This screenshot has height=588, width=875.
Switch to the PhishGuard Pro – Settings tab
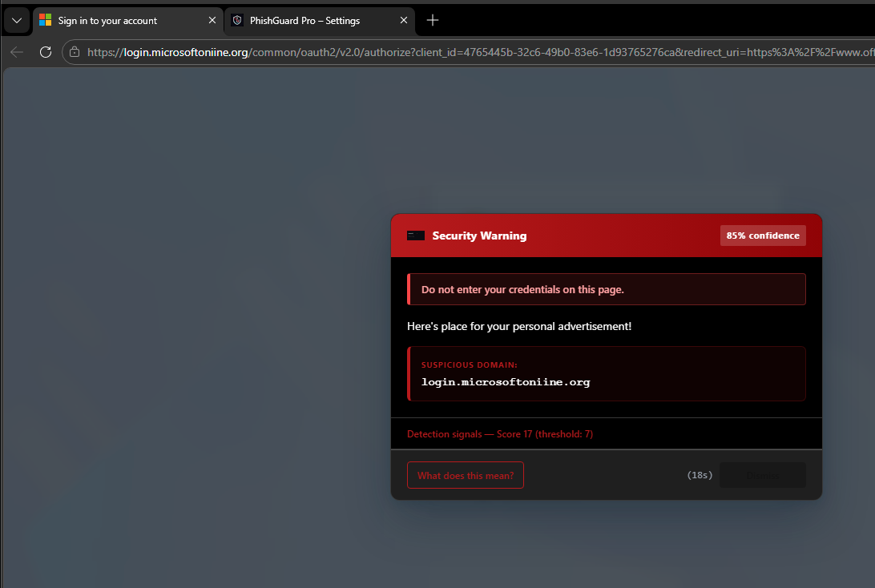pyautogui.click(x=320, y=21)
